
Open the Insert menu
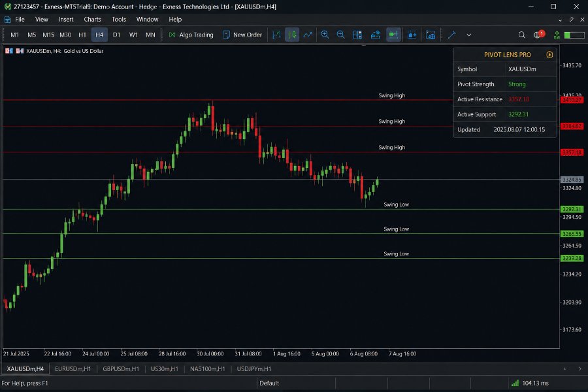point(66,20)
